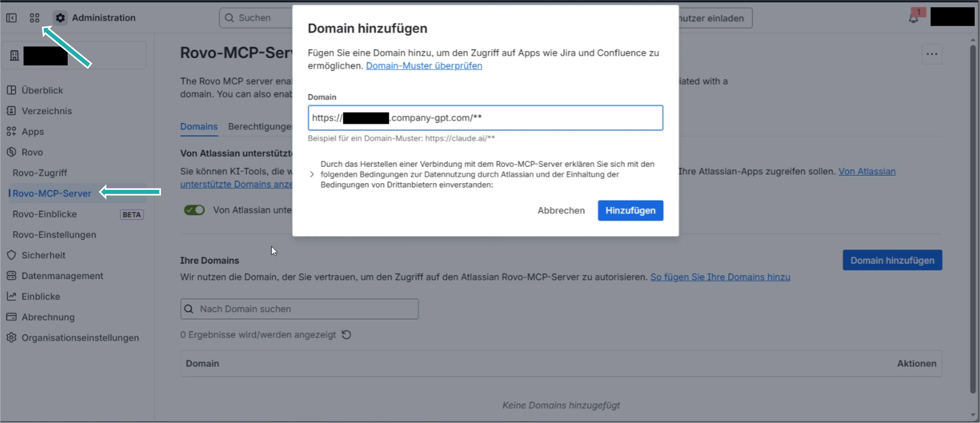Open Sicherheit in the sidebar
980x423 pixels.
click(x=43, y=255)
